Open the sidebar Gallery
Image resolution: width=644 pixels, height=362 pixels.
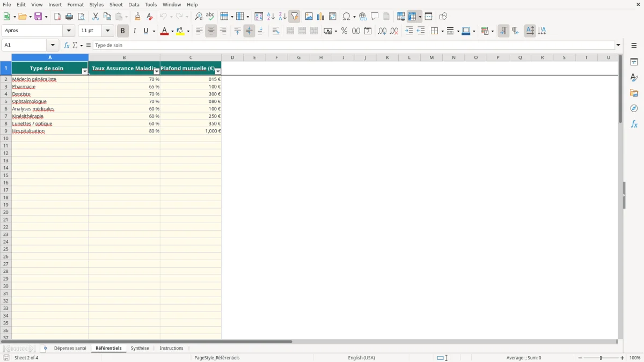pos(634,93)
